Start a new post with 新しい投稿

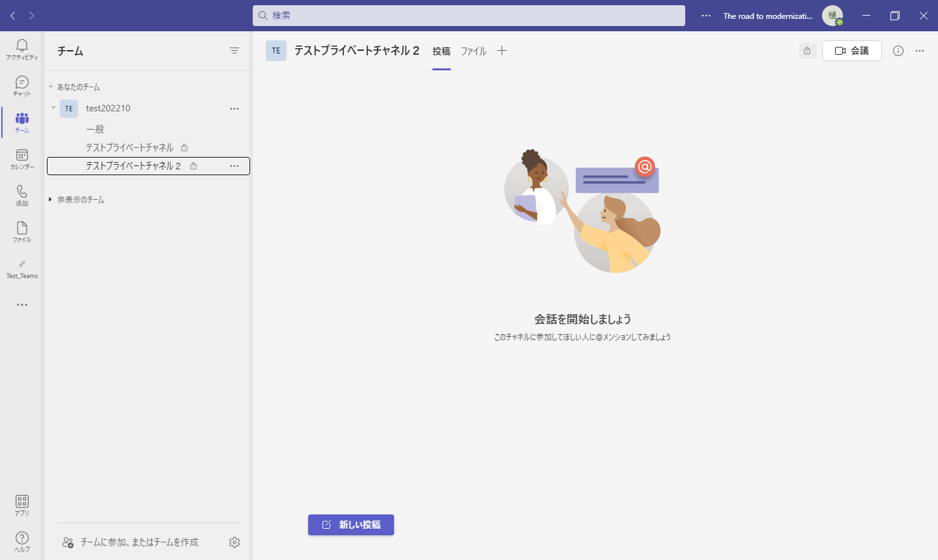coord(351,525)
